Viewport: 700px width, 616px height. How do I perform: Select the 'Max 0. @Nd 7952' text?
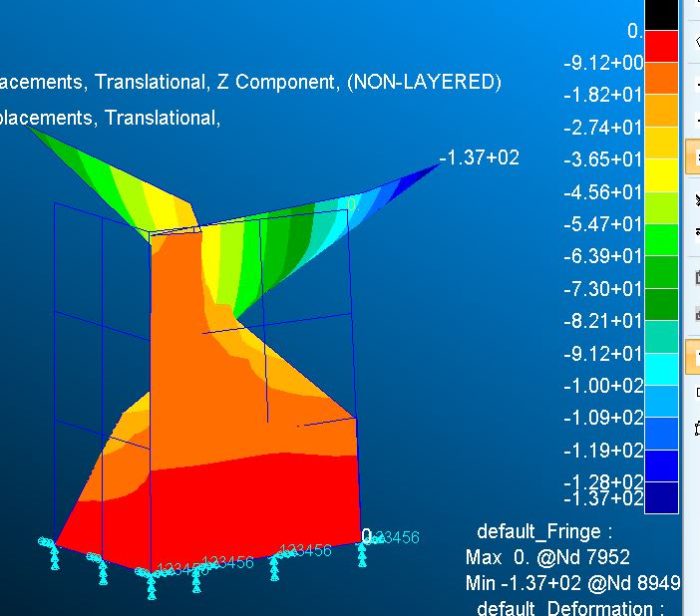[x=547, y=557]
